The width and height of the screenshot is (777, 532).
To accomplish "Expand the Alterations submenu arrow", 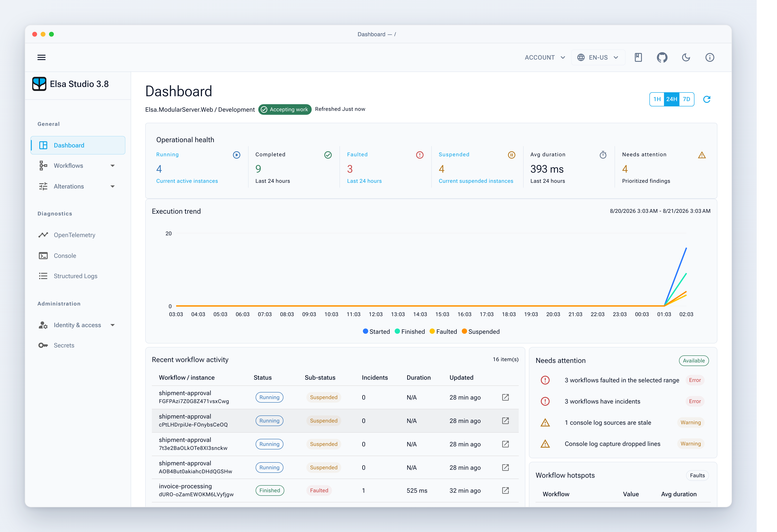I will click(x=113, y=186).
